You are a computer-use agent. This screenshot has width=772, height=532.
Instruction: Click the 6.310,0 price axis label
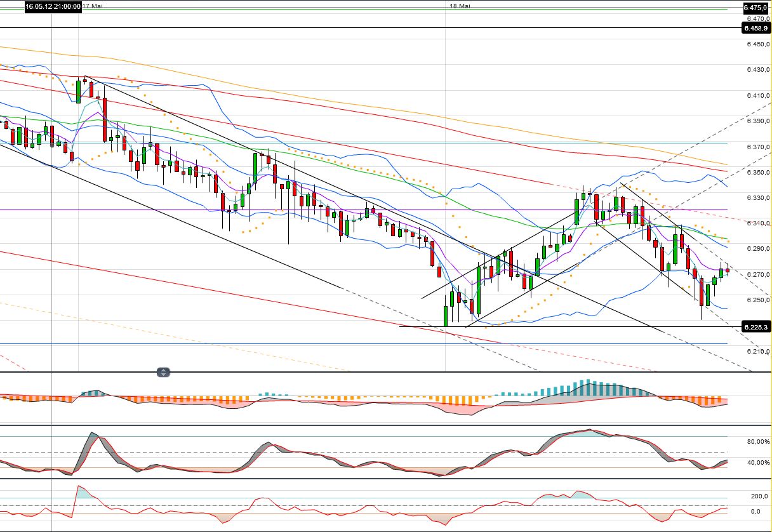tap(758, 223)
